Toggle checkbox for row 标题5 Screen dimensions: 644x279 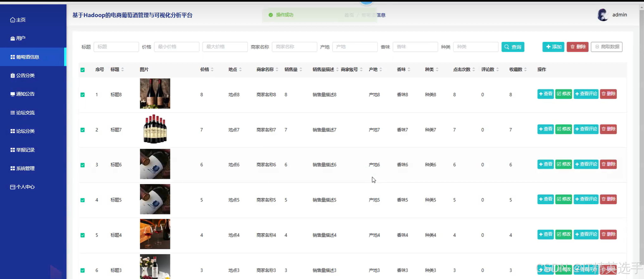pos(82,200)
